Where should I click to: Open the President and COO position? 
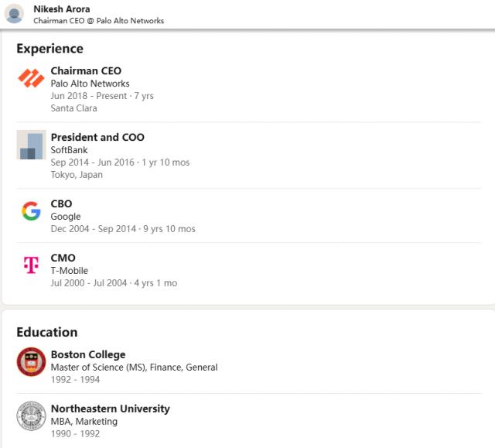(x=97, y=138)
